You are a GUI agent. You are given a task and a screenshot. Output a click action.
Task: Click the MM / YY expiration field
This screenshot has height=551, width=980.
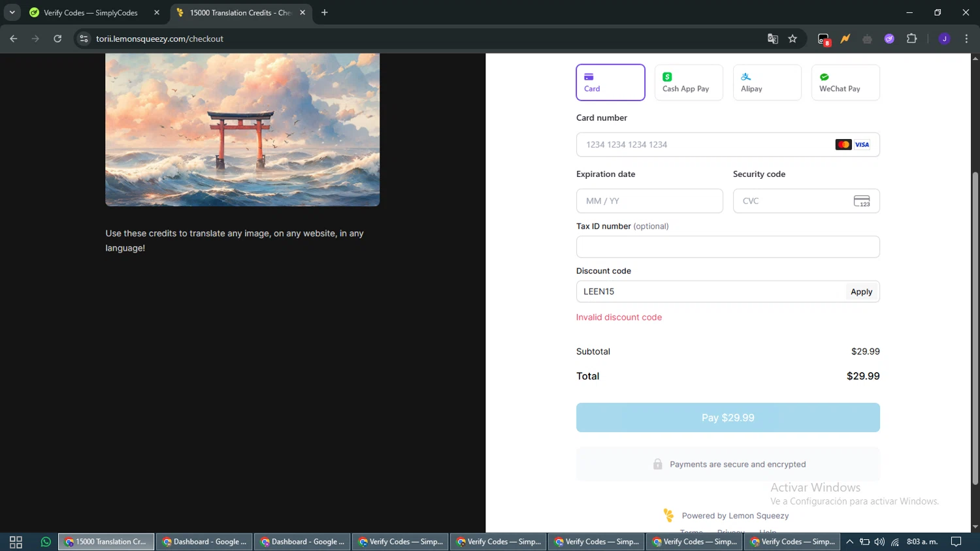(x=649, y=200)
